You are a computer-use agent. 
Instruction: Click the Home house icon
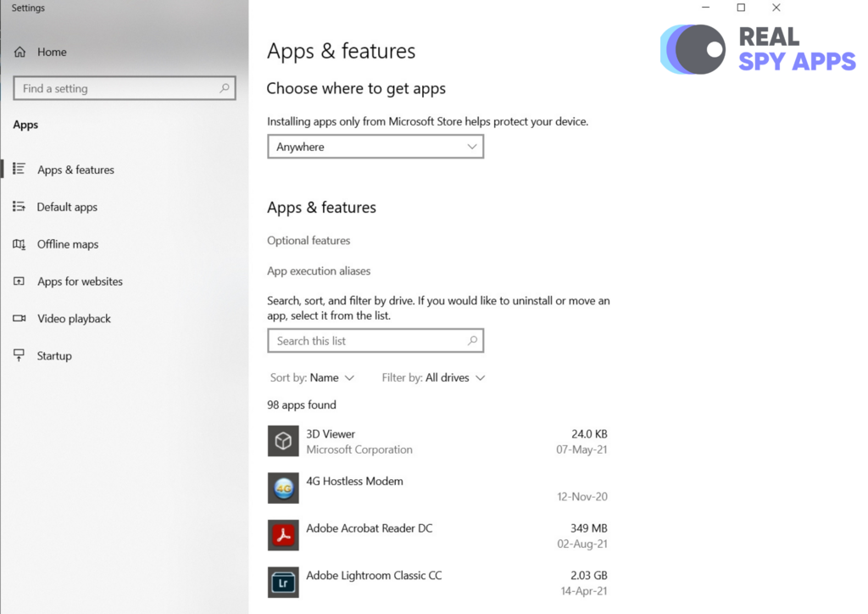pyautogui.click(x=20, y=52)
